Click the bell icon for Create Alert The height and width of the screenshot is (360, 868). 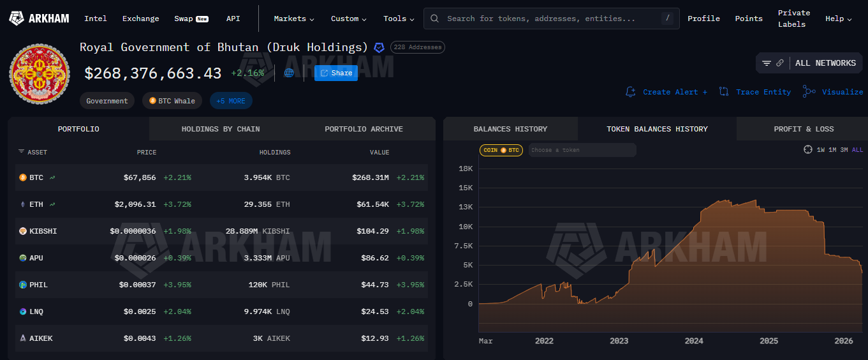[x=631, y=92]
